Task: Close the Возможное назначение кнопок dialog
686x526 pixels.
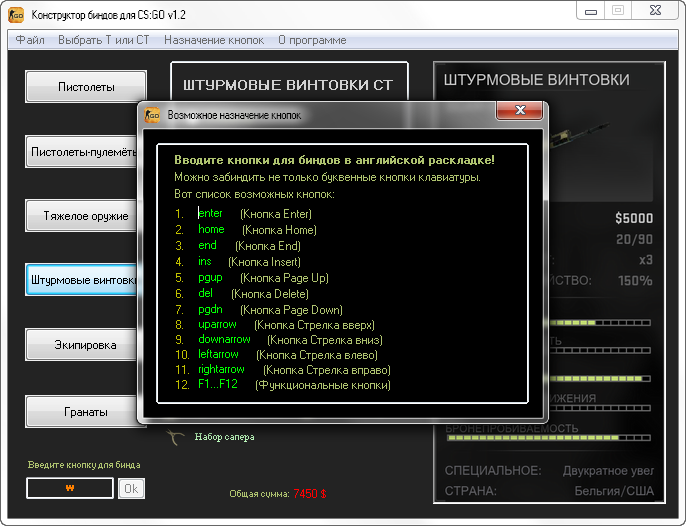Action: click(520, 110)
